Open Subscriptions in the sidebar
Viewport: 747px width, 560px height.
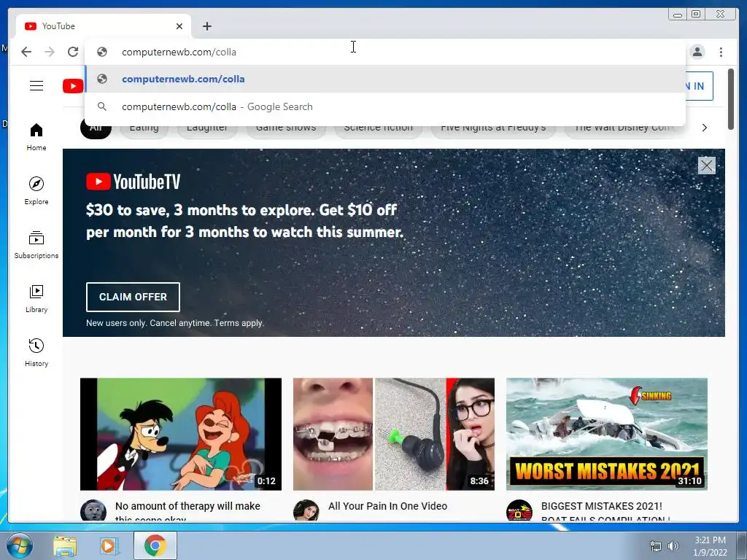(x=36, y=245)
